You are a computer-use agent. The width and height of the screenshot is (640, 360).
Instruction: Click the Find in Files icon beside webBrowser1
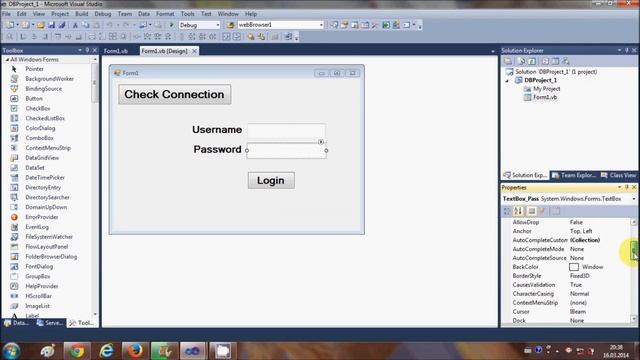[x=231, y=25]
